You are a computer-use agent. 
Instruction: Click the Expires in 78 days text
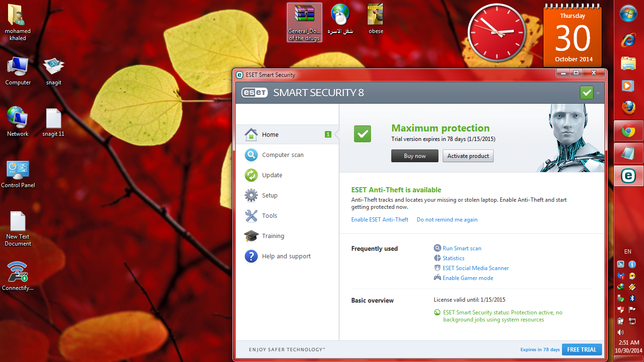540,350
